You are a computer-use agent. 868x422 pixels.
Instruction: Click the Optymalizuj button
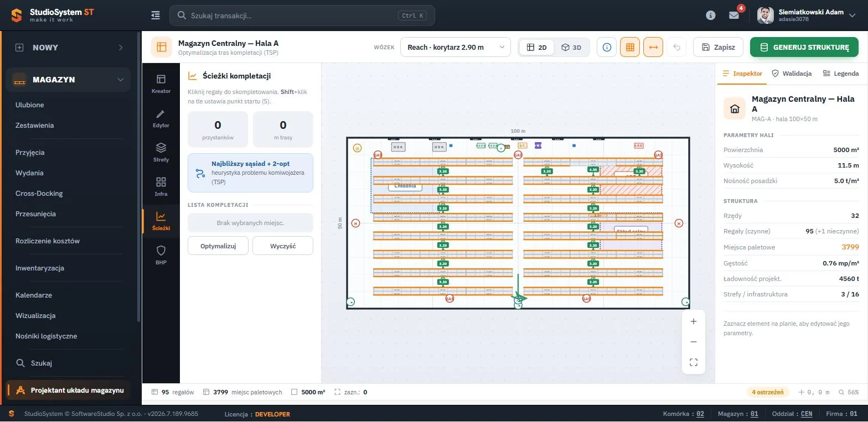[218, 246]
